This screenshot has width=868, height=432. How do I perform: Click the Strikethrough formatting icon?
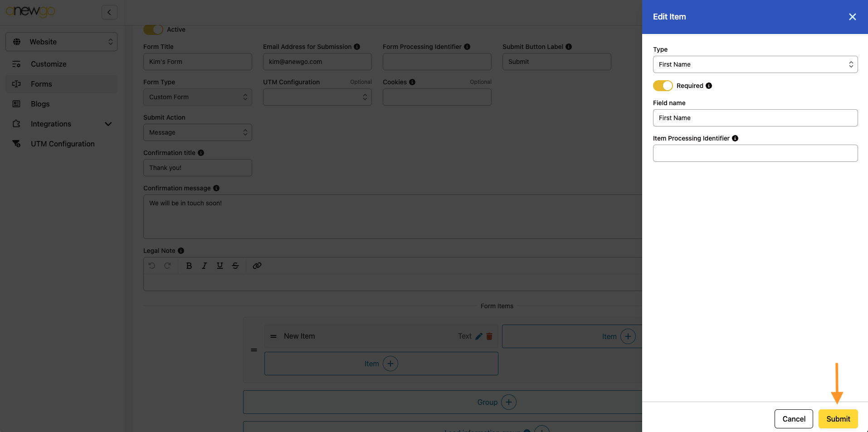pyautogui.click(x=235, y=266)
